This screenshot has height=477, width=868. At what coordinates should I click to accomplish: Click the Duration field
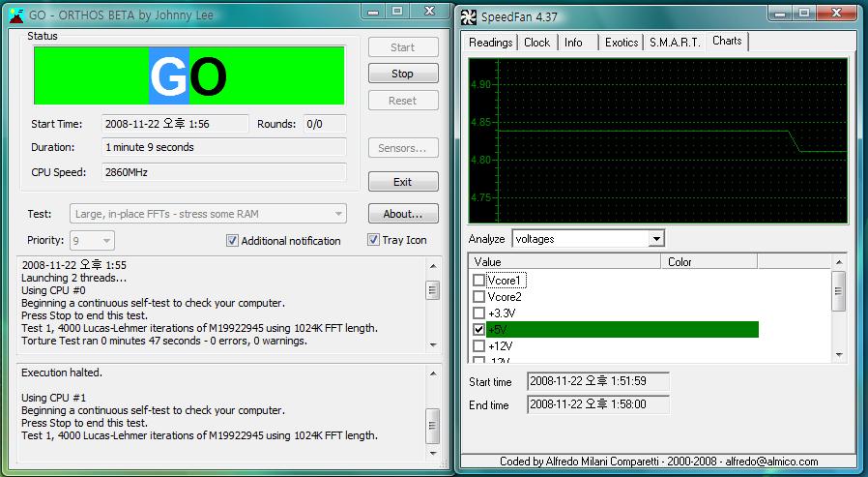point(224,147)
